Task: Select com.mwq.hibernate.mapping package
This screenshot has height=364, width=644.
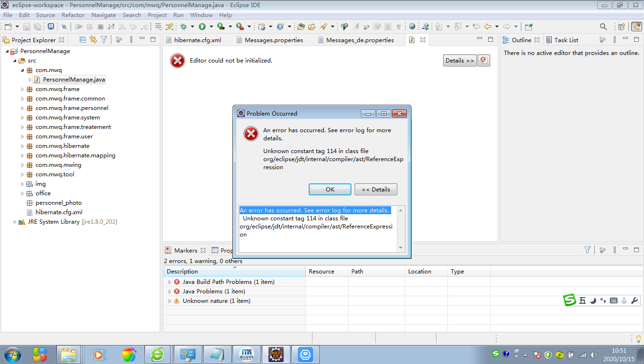Action: [x=75, y=155]
